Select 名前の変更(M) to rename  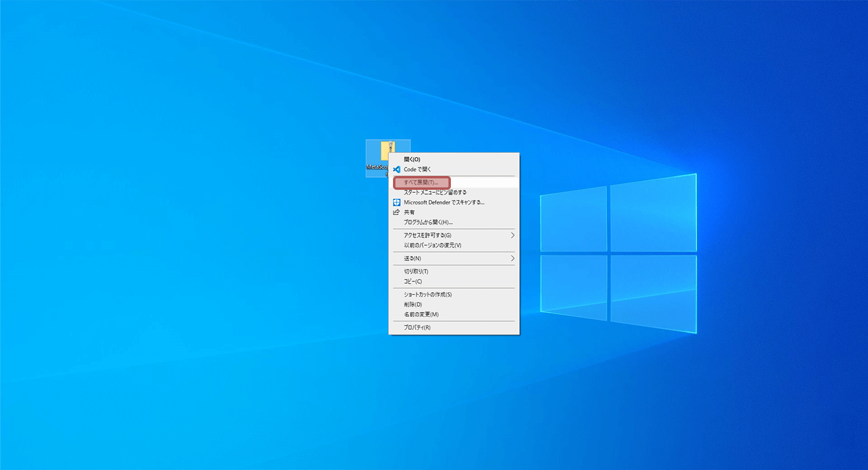421,315
